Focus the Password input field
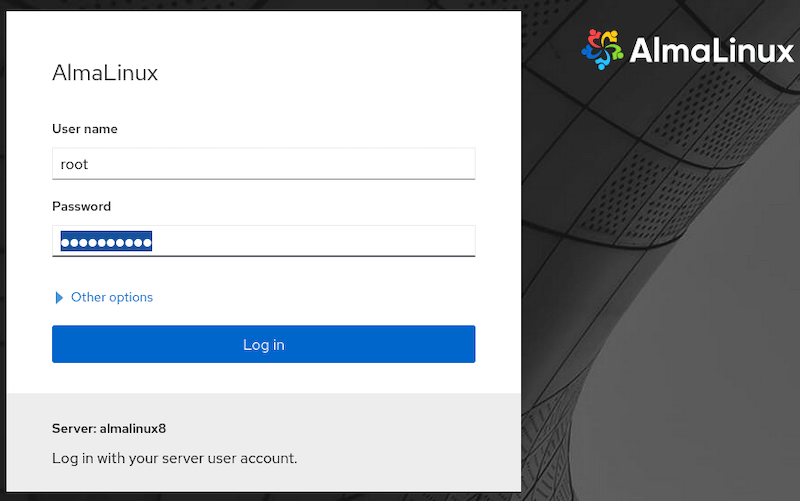Image resolution: width=800 pixels, height=501 pixels. (263, 241)
